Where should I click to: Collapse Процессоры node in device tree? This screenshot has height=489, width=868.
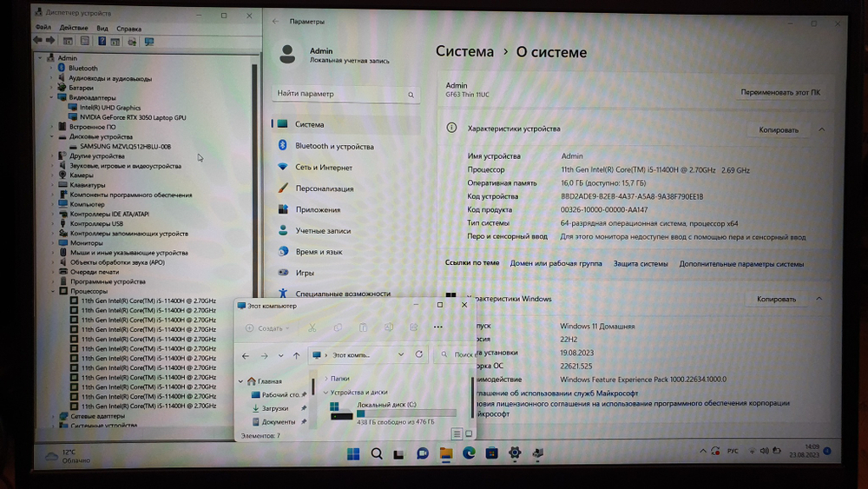coord(53,291)
